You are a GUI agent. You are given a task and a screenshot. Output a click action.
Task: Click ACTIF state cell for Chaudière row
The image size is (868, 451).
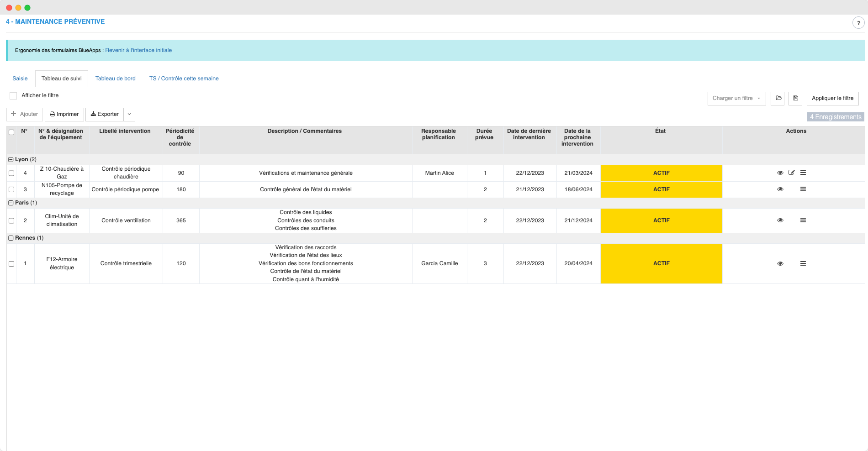pos(662,173)
